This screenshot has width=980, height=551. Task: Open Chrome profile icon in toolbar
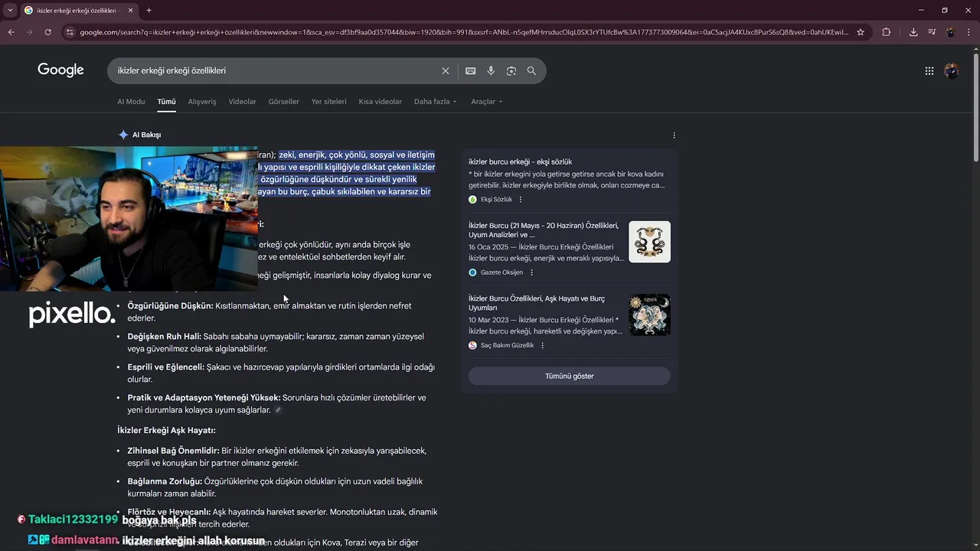click(x=950, y=32)
